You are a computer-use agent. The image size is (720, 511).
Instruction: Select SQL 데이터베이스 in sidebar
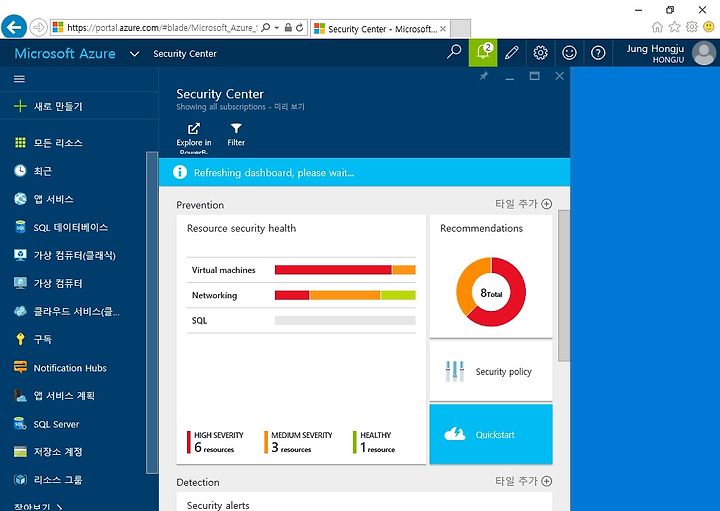[x=61, y=227]
